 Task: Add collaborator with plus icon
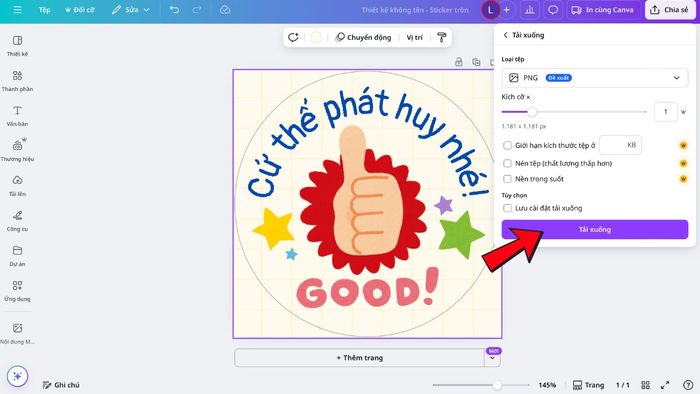(507, 10)
